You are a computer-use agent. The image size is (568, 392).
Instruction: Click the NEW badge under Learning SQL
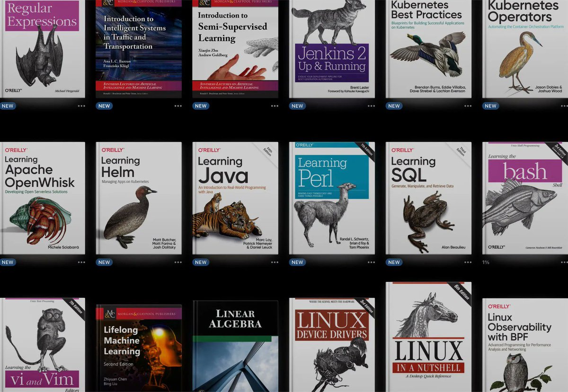point(394,262)
